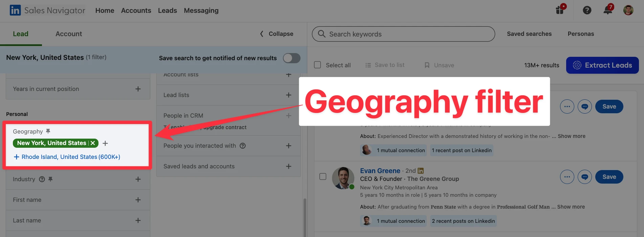Open Personas
Viewport: 644px width, 237px height.
[x=581, y=34]
